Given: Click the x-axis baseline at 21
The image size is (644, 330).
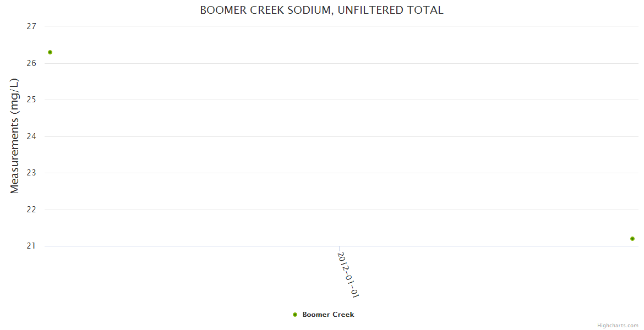Looking at the screenshot, I should click(x=220, y=246).
